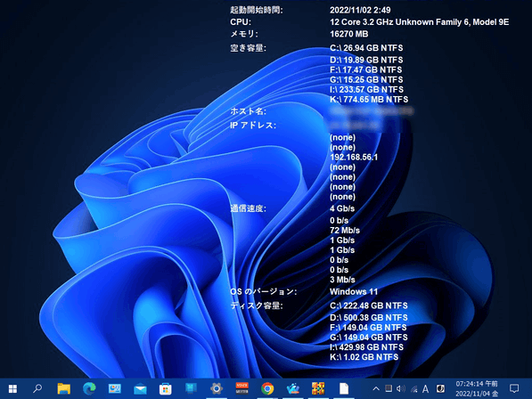Click the IME pad icon right of the A indicator
Image resolution: width=532 pixels, height=399 pixels.
point(440,389)
